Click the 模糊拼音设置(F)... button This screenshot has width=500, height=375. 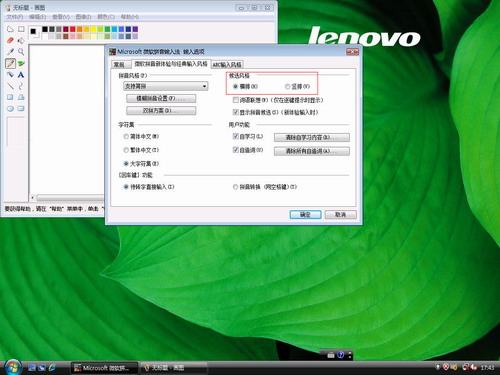point(161,99)
